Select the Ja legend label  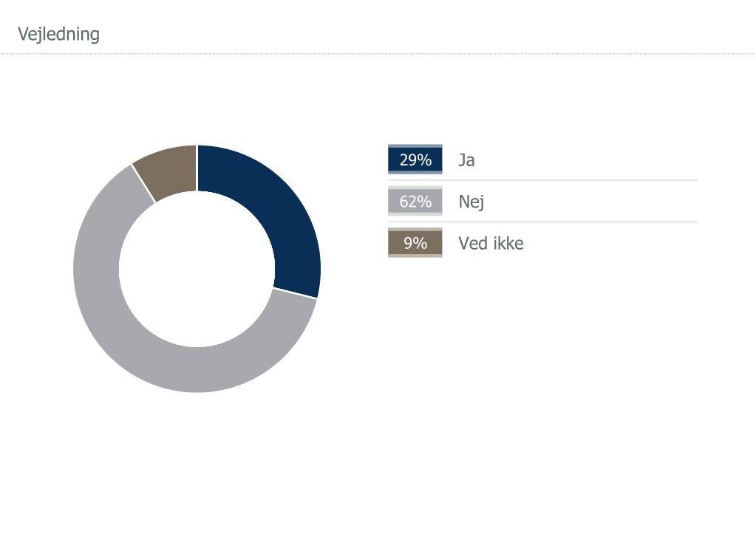click(x=466, y=160)
